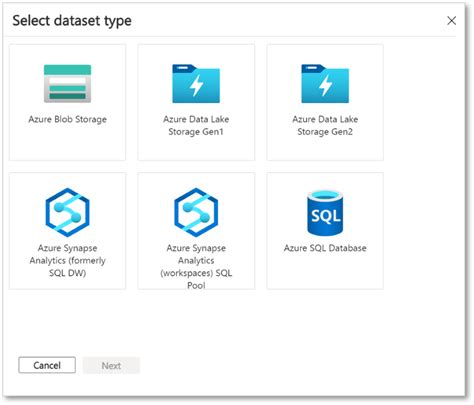Close the Select dataset type dialog
The width and height of the screenshot is (474, 405).
(452, 21)
